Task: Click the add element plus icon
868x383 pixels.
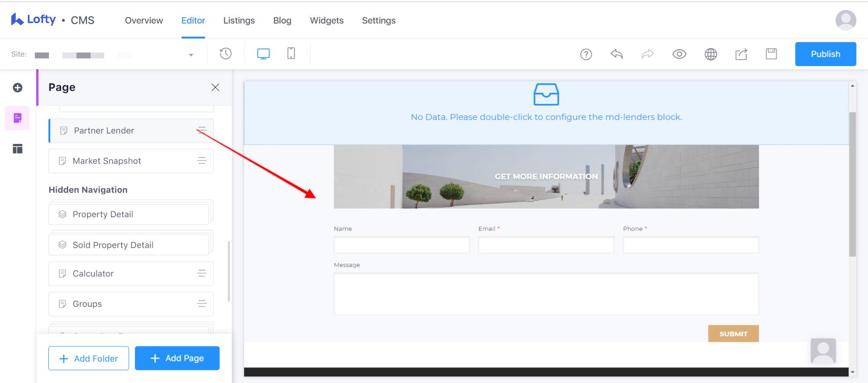Action: [x=18, y=87]
